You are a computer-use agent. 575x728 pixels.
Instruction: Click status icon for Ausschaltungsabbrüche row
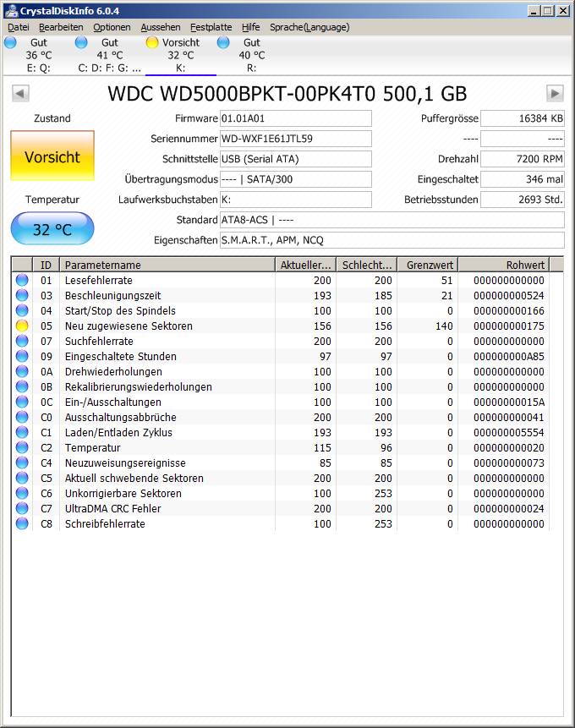click(x=22, y=417)
